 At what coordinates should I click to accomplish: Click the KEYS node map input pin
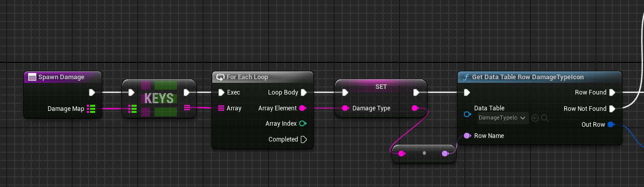pyautogui.click(x=132, y=108)
